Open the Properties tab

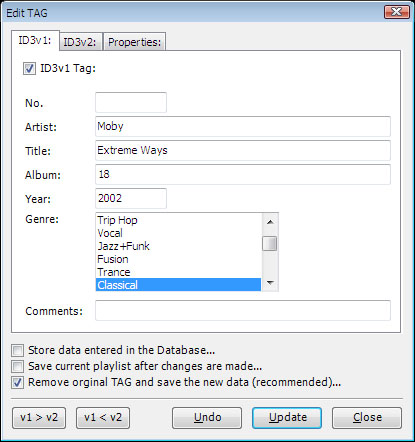134,42
